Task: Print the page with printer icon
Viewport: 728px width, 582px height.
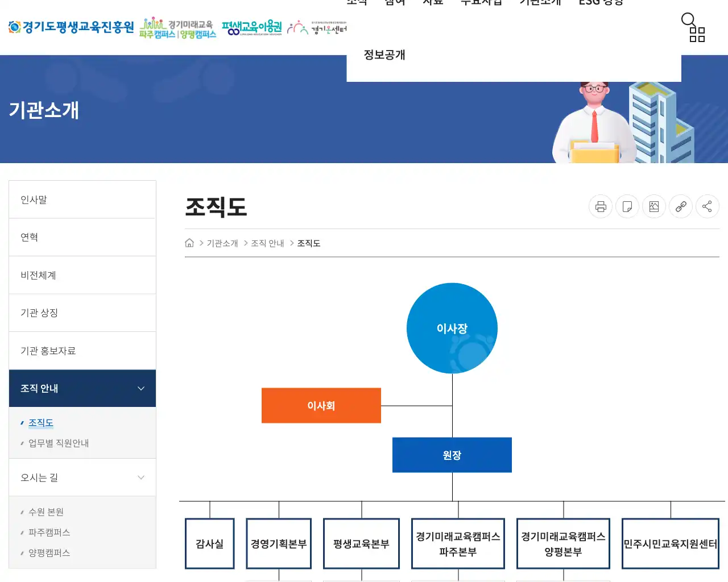Action: (x=601, y=206)
